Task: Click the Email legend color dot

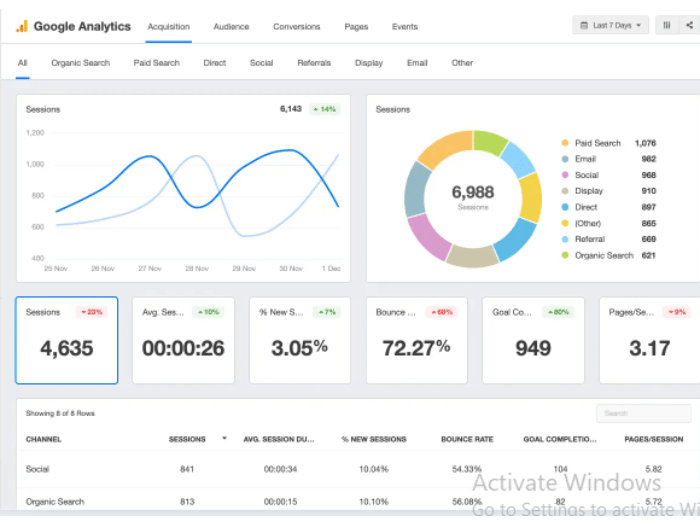Action: point(565,159)
